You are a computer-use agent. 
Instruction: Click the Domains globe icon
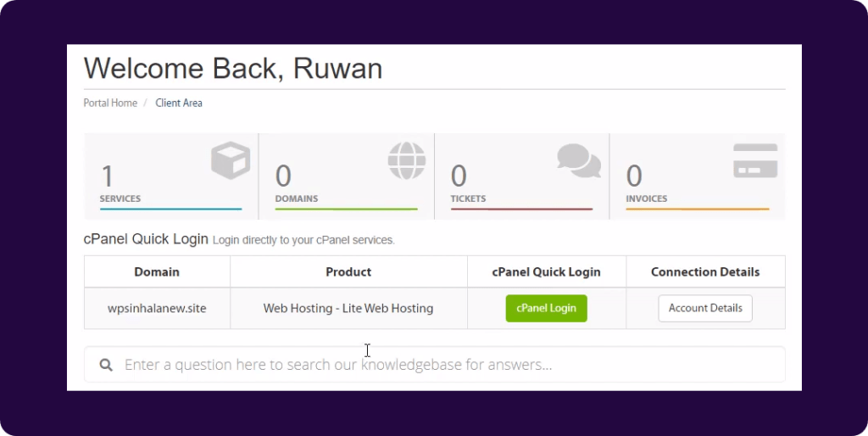[407, 160]
